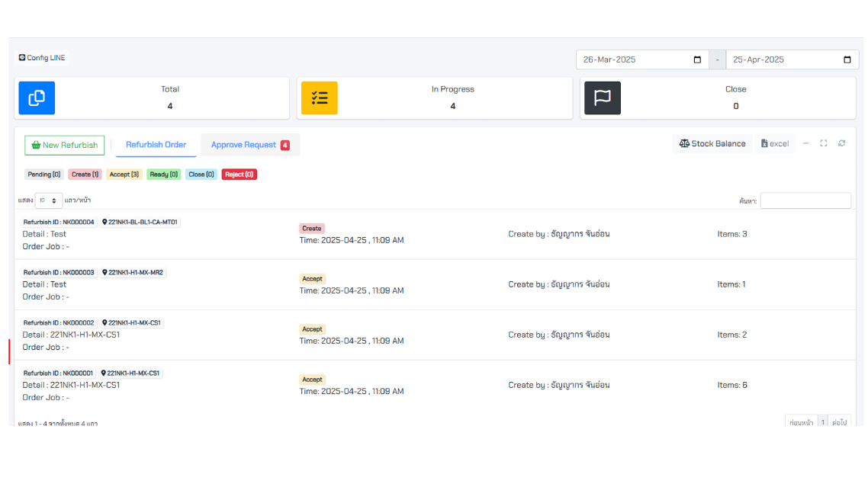Viewport: 868px width, 500px height.
Task: Click the dark Close flag icon
Action: (602, 98)
